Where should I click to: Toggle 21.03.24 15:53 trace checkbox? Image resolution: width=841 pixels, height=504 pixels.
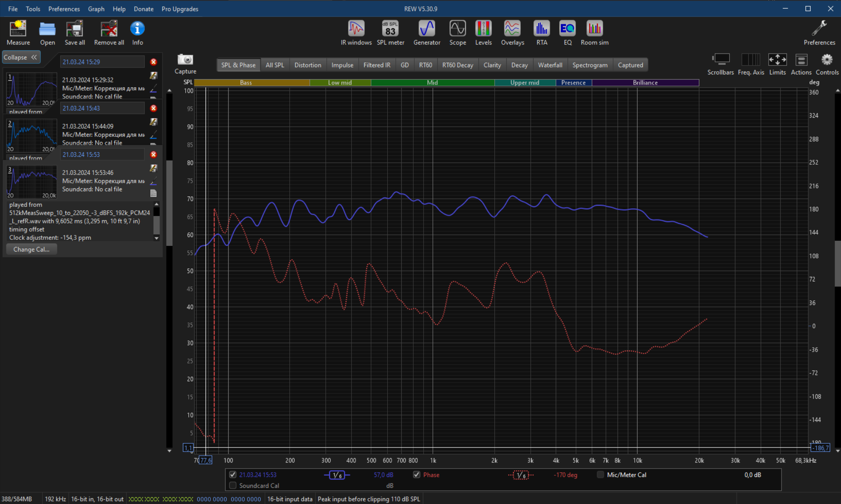point(233,474)
